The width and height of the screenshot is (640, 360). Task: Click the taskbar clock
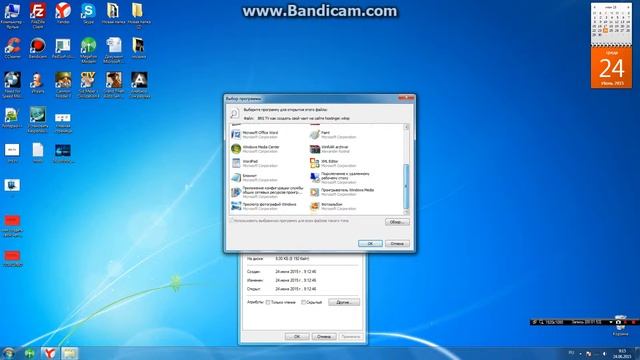click(622, 353)
